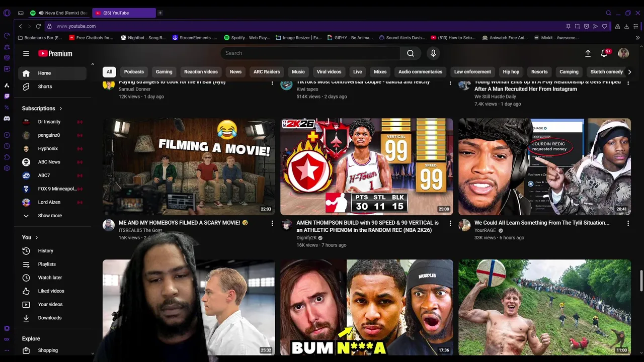Open Spotify Web Player bookmark
The image size is (644, 362).
pos(247,38)
